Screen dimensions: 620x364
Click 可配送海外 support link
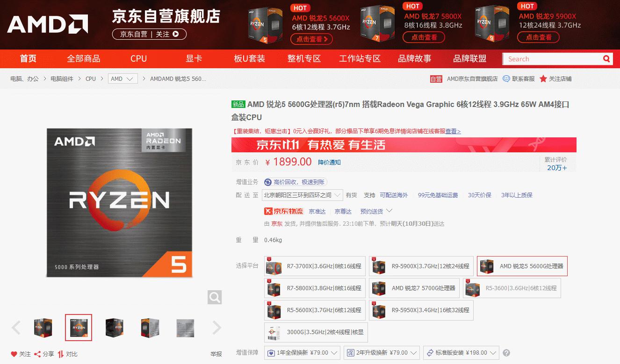(x=394, y=195)
